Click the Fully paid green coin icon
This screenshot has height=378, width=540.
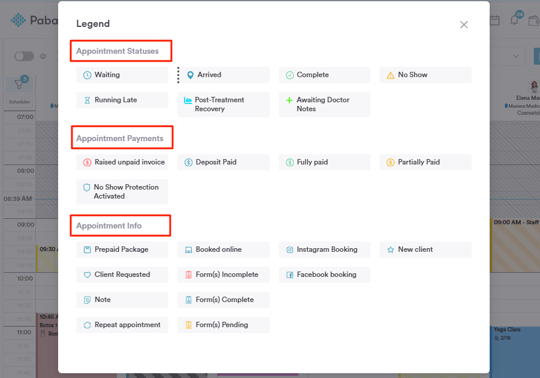point(290,162)
